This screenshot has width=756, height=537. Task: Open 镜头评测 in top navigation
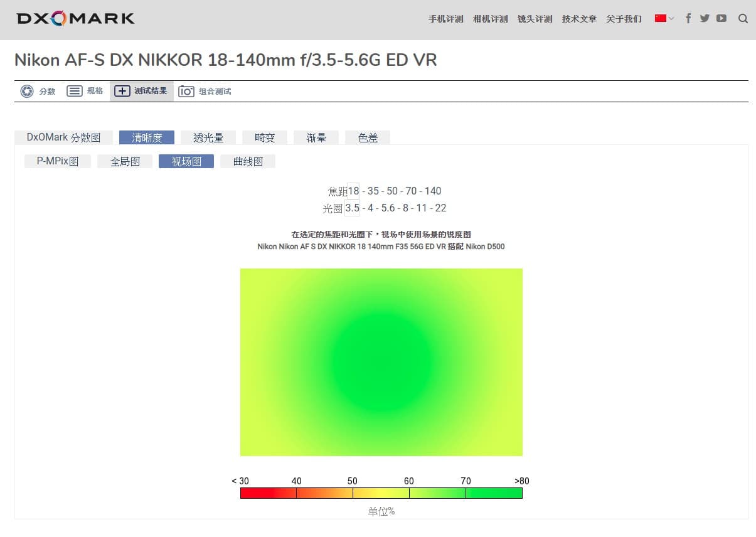click(x=535, y=19)
